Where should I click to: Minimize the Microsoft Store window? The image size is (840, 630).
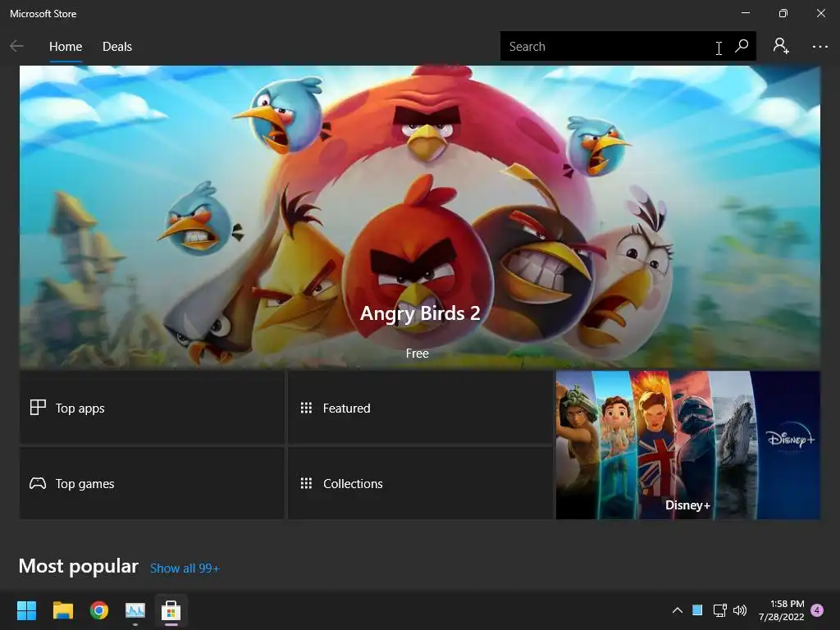click(x=746, y=13)
